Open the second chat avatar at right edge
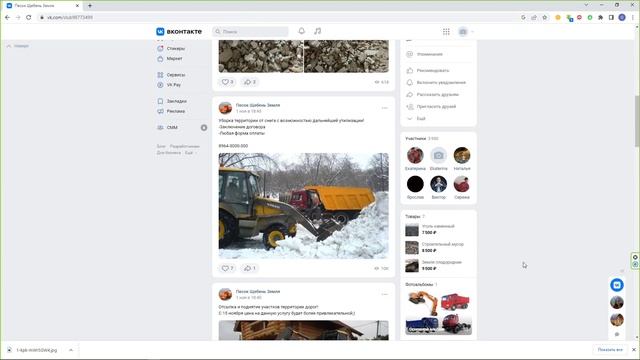Screen dimensions: 640x360 [x=617, y=320]
